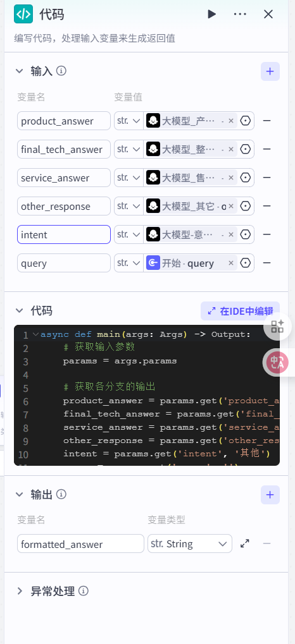The height and width of the screenshot is (644, 295).
Task: Open the str. String type dropdown
Action: (190, 544)
